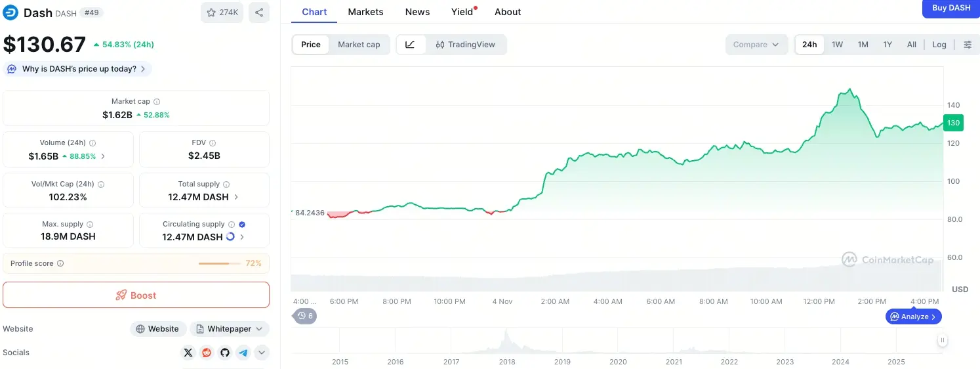Screen dimensions: 980x369
Task: Open the GitHub social link
Action: tap(225, 353)
